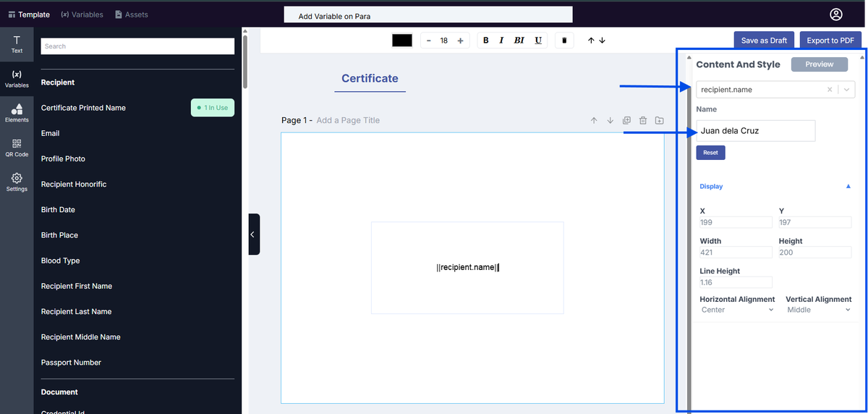This screenshot has height=414, width=868.
Task: Click the Name input with Juan dela Cruz
Action: pyautogui.click(x=756, y=131)
